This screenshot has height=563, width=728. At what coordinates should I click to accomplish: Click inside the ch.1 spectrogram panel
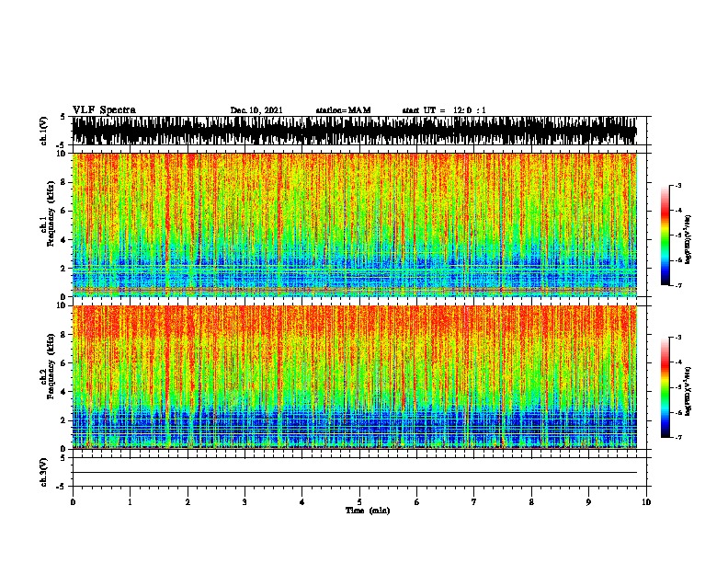pos(355,224)
